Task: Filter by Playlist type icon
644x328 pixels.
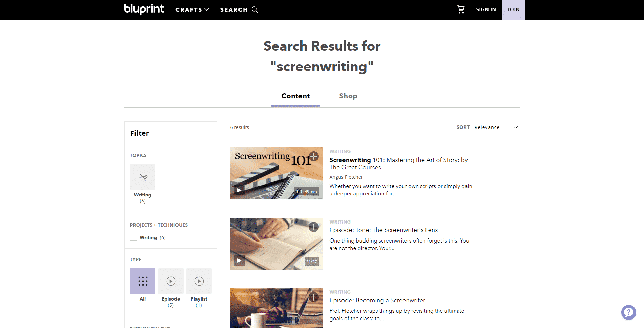Action: pos(199,281)
